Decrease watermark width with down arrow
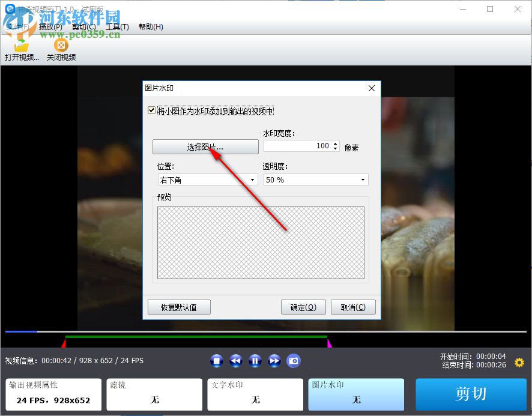The width and height of the screenshot is (532, 416). (x=336, y=149)
